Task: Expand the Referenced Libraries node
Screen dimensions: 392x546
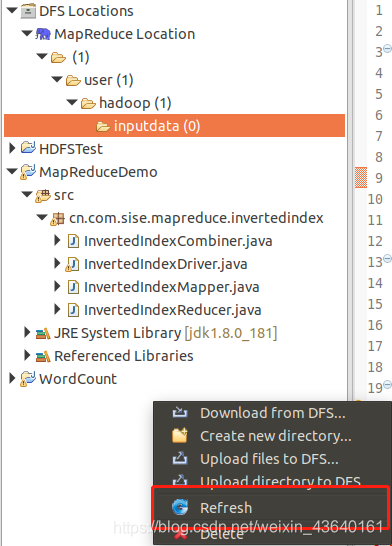Action: [x=27, y=355]
